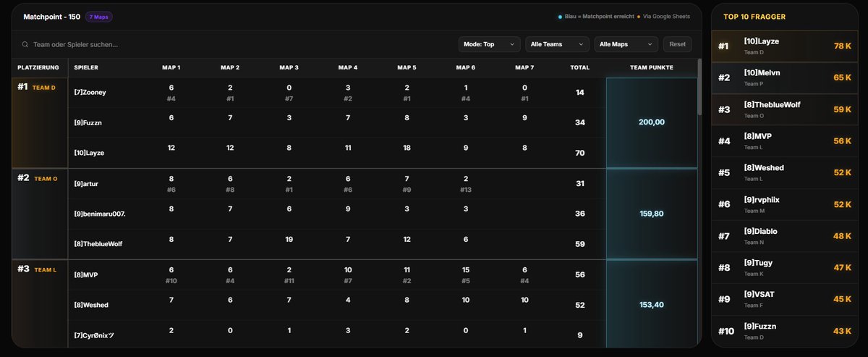Viewport: 868px width, 357px height.
Task: Click player [9]artur in the table
Action: click(x=86, y=183)
